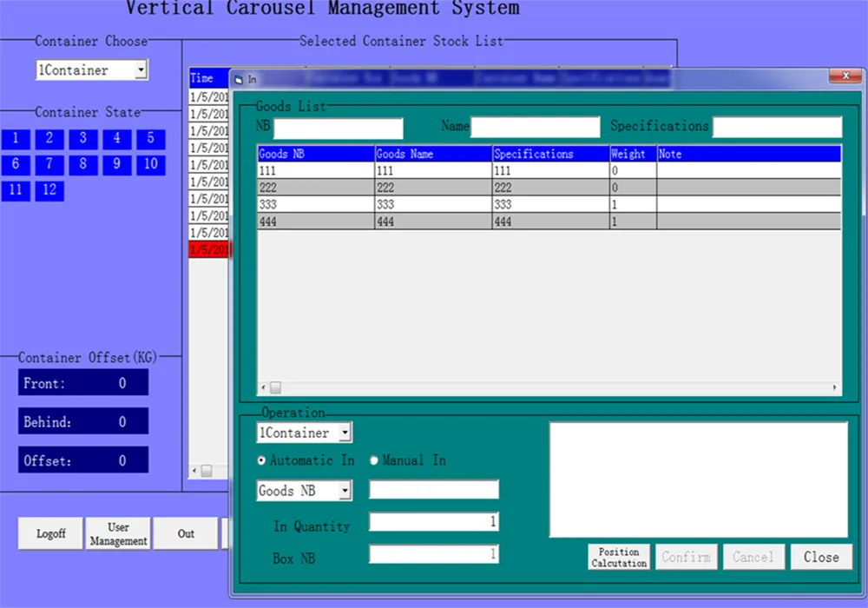The width and height of the screenshot is (868, 608).
Task: Select container state box number 5
Action: (x=150, y=138)
